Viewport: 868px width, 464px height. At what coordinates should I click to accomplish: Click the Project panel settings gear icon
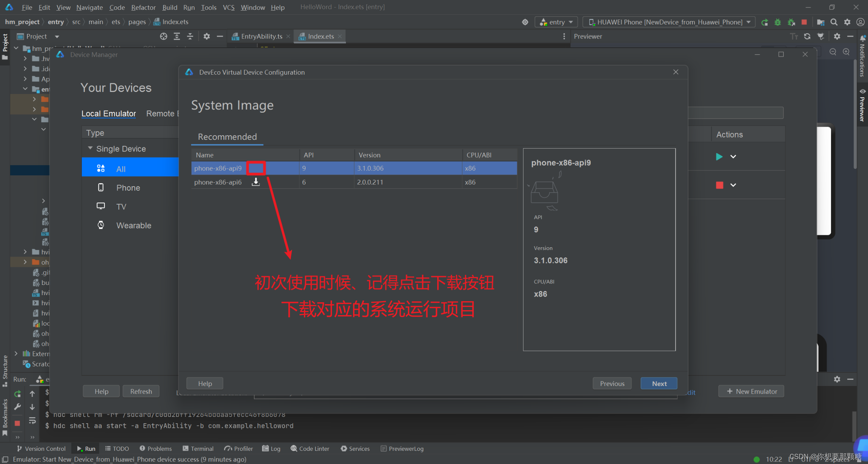206,37
